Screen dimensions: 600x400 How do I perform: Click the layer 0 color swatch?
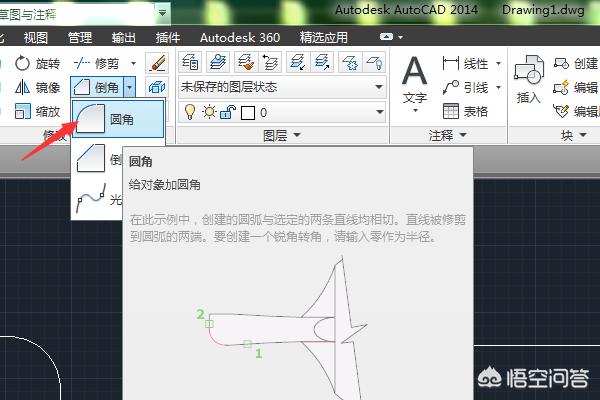(x=248, y=113)
